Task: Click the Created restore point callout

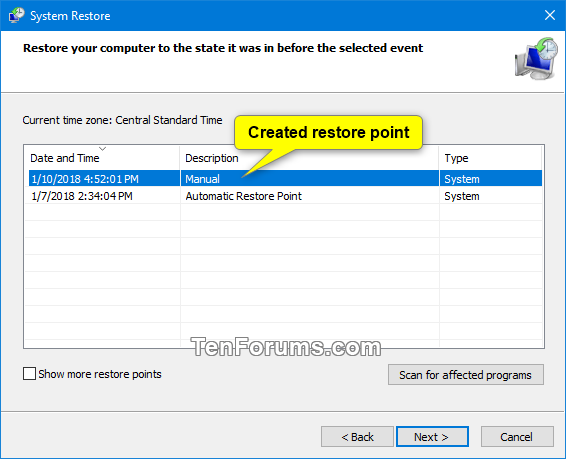Action: (328, 132)
